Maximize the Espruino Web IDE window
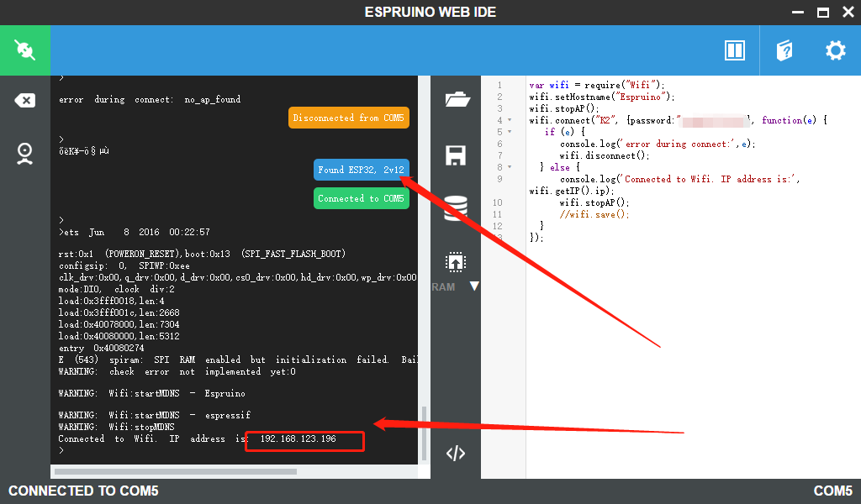Screen dimensions: 861x504 (822, 12)
